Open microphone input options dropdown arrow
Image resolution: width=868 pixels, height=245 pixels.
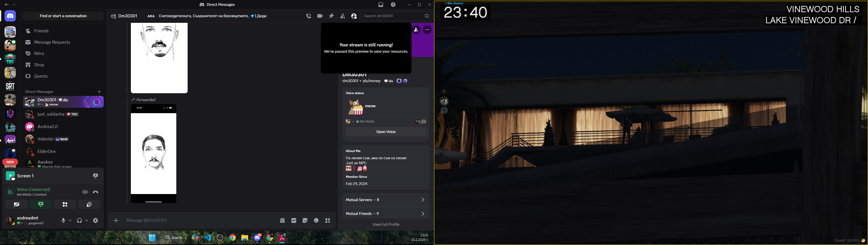(x=71, y=220)
